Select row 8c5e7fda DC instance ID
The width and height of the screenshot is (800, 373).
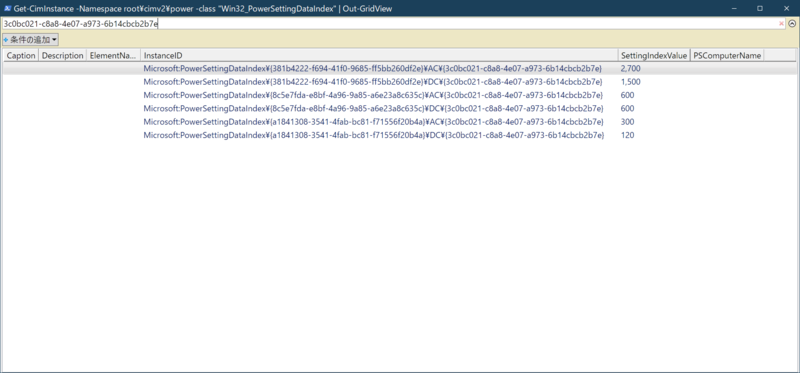tap(373, 108)
